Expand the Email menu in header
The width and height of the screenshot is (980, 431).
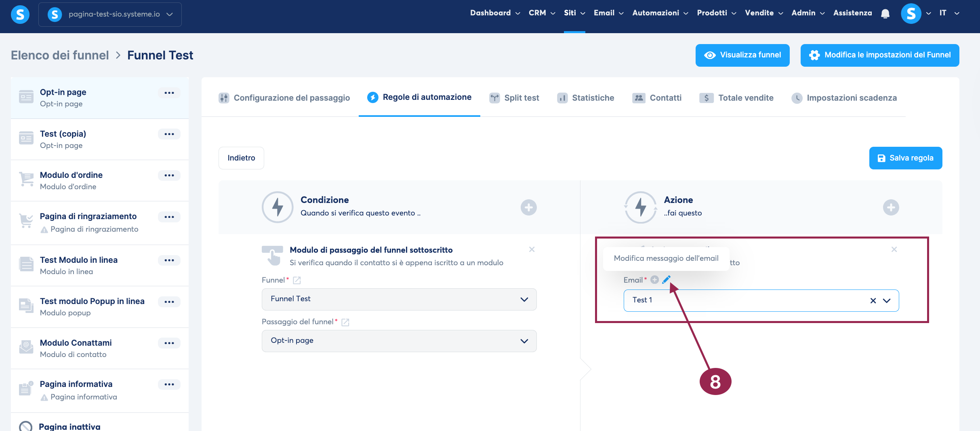tap(608, 13)
